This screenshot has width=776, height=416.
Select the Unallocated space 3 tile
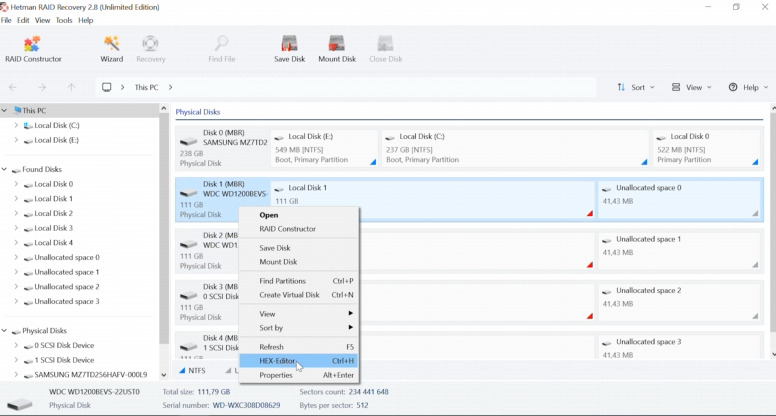[x=680, y=345]
